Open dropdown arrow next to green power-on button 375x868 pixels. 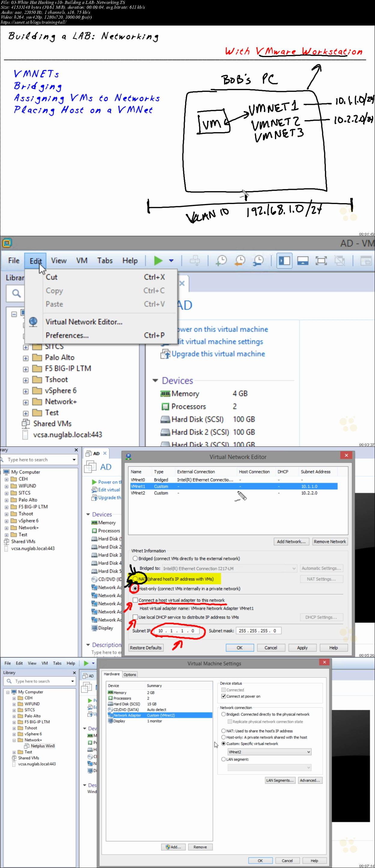coord(171,260)
